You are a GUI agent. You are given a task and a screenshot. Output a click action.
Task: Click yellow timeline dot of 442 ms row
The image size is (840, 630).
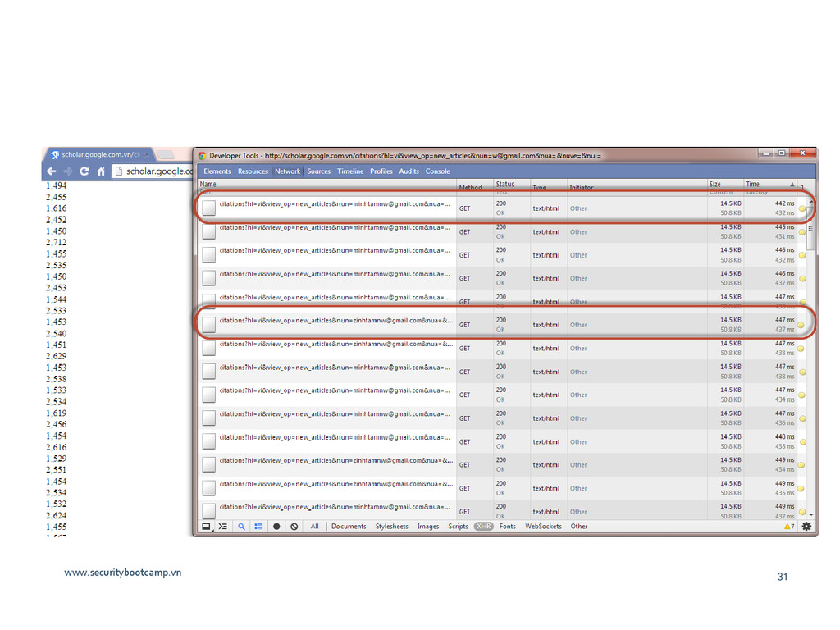point(802,208)
